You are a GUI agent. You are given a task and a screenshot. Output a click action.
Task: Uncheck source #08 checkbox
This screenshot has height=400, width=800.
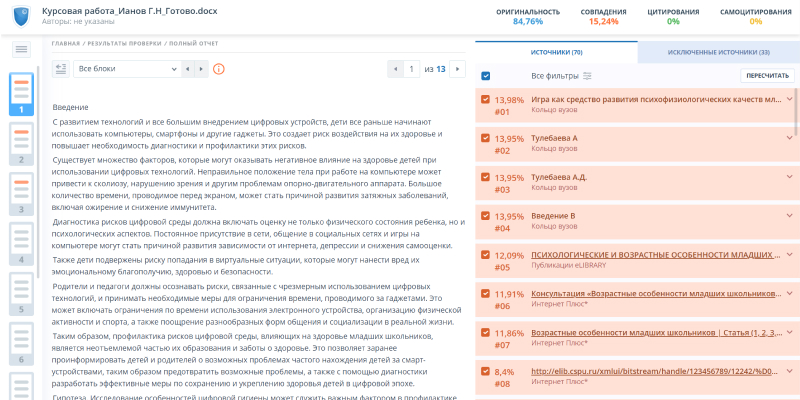tap(486, 371)
